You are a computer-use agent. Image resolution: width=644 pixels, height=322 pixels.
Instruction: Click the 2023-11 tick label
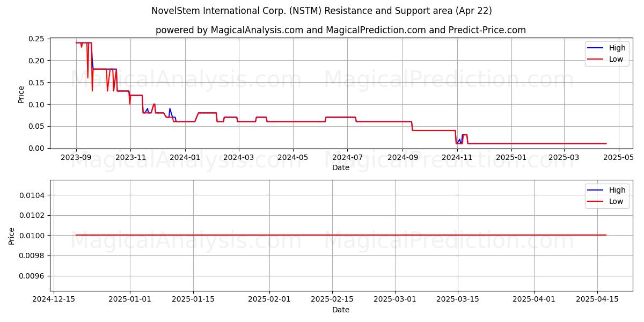coord(130,157)
